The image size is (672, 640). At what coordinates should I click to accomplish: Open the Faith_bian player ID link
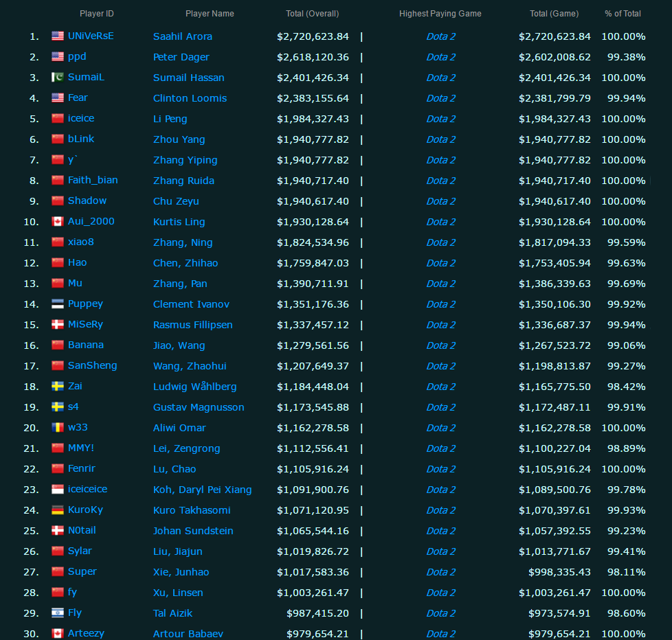(x=93, y=180)
